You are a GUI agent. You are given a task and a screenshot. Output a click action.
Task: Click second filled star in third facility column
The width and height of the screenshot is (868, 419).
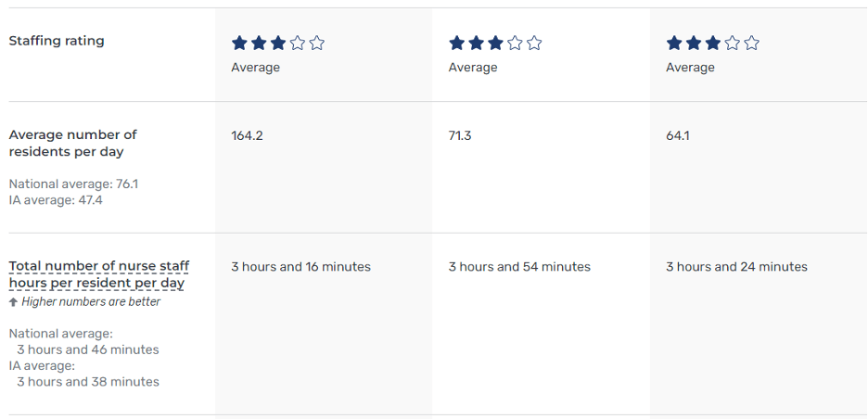point(693,43)
